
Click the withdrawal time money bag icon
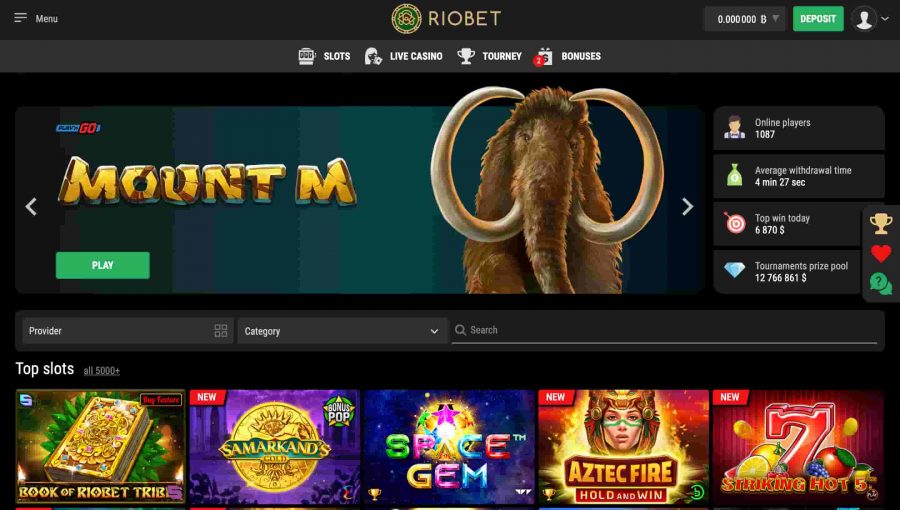[735, 176]
